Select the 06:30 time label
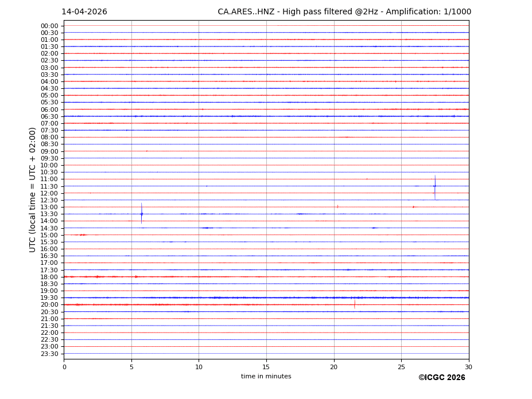 coord(49,116)
